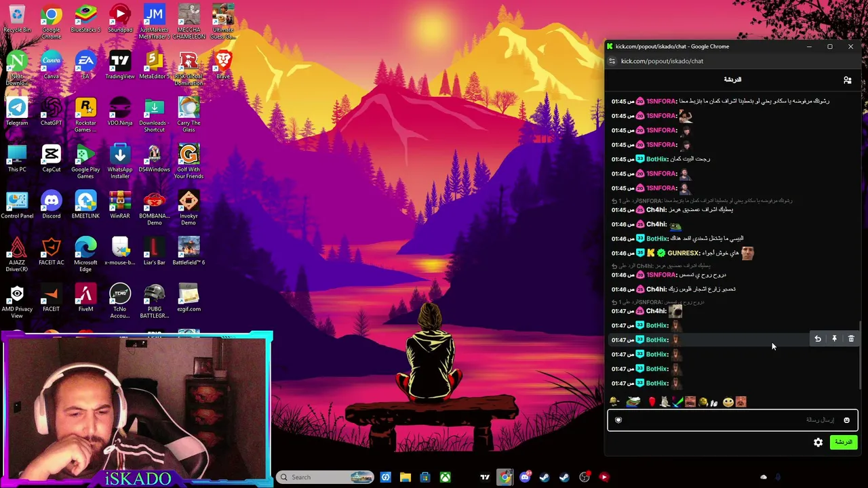Open File Explorer from the taskbar
This screenshot has height=488, width=868.
tap(406, 477)
